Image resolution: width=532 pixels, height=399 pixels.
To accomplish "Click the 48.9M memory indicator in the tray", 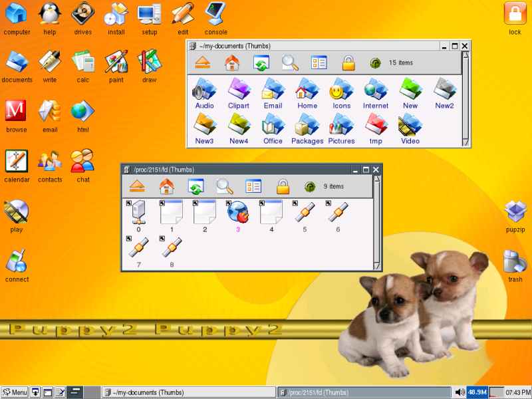I will (477, 392).
